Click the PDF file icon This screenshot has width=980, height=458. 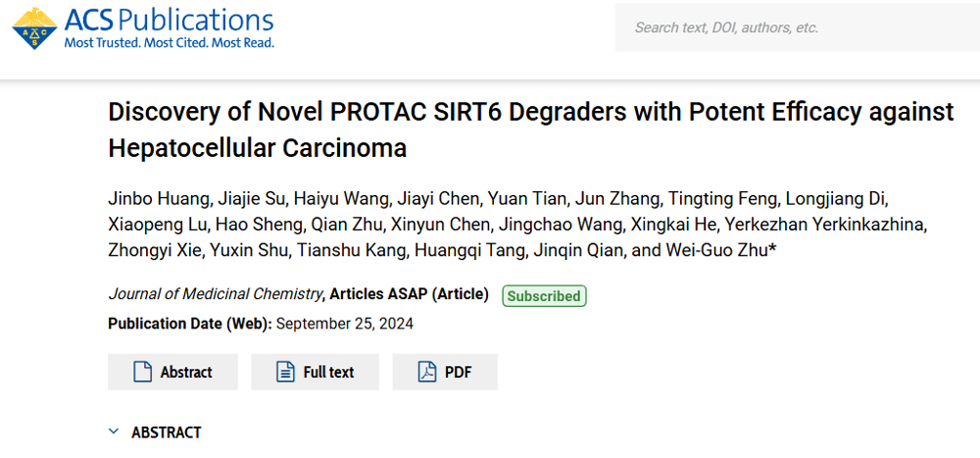point(427,372)
